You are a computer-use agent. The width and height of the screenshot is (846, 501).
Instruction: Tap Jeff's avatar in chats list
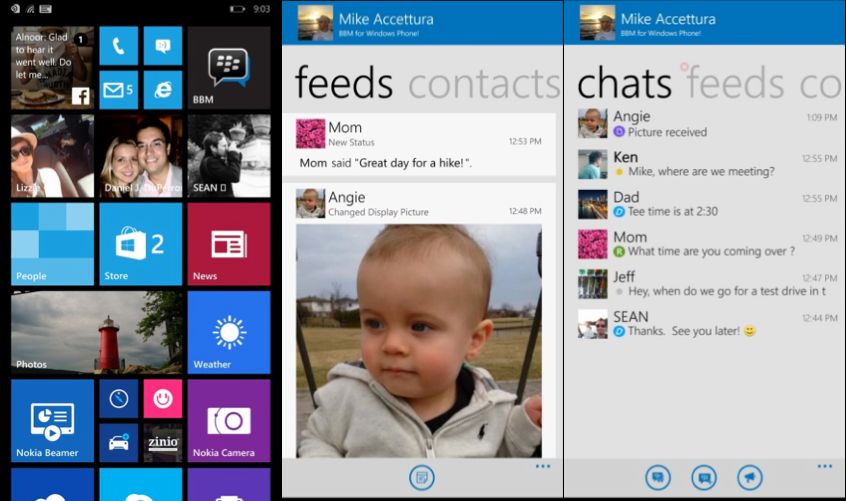click(x=592, y=283)
